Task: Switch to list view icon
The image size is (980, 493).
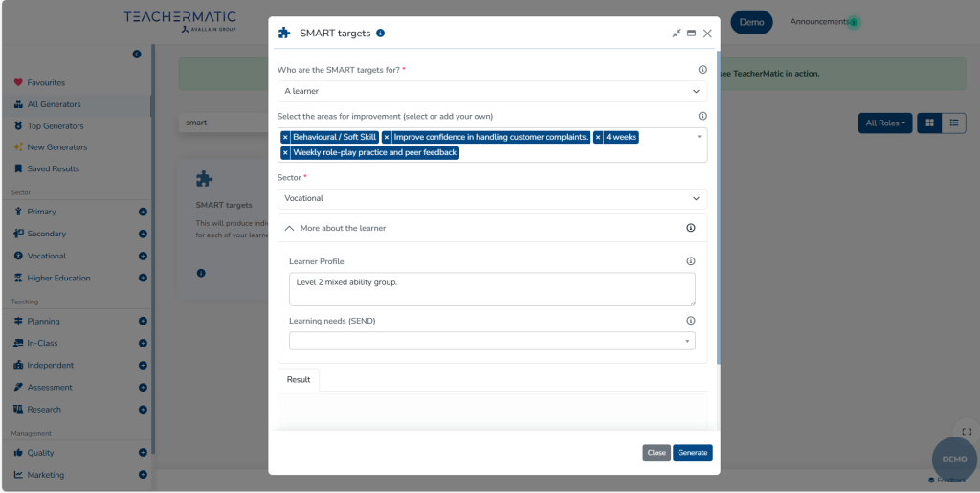Action: 954,123
